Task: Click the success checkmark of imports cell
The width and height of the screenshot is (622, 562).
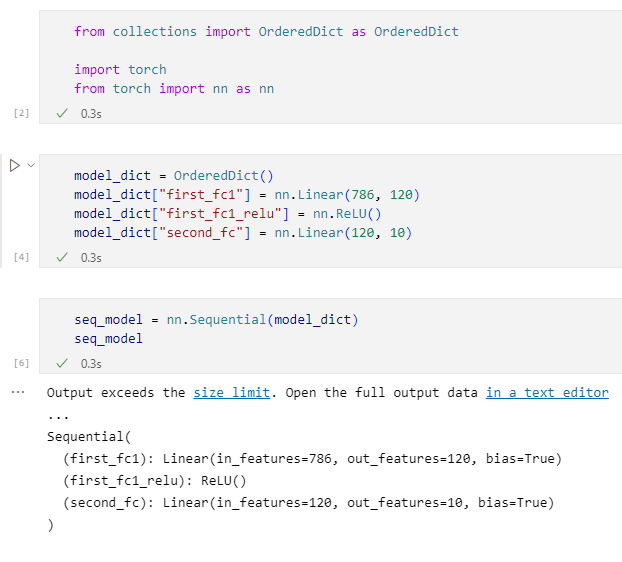Action: tap(62, 114)
